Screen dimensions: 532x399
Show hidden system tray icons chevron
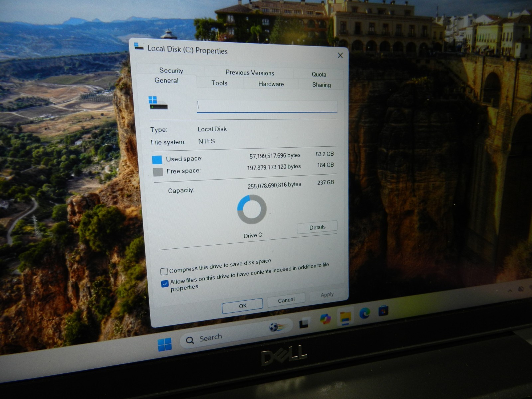(x=510, y=291)
